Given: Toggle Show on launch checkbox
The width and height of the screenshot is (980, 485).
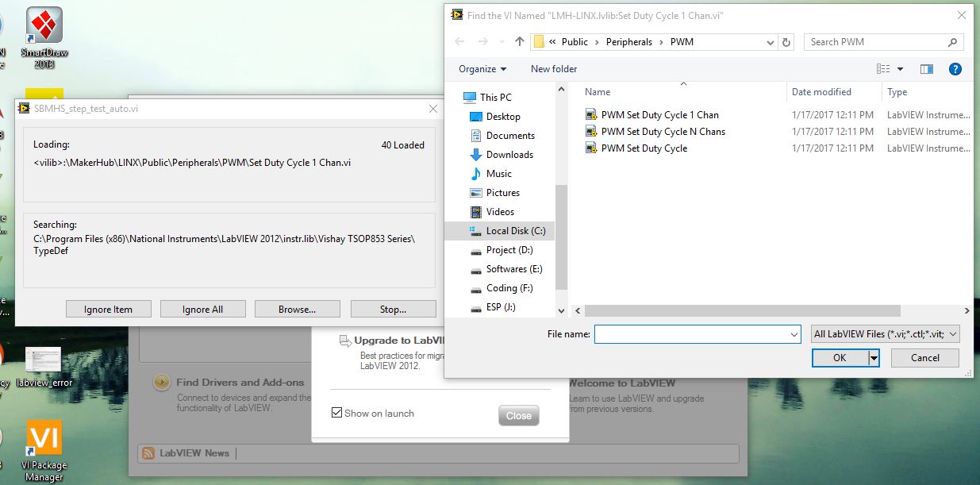Looking at the screenshot, I should pyautogui.click(x=337, y=413).
